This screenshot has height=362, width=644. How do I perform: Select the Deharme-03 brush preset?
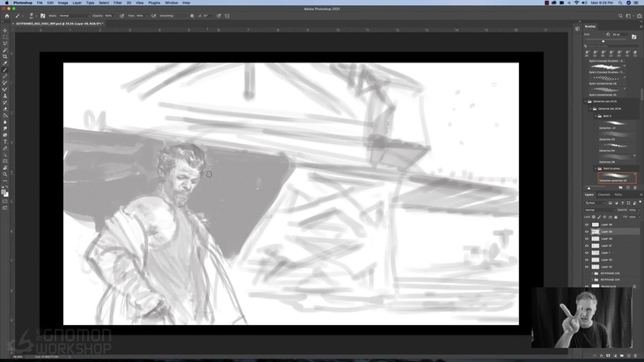tap(617, 136)
